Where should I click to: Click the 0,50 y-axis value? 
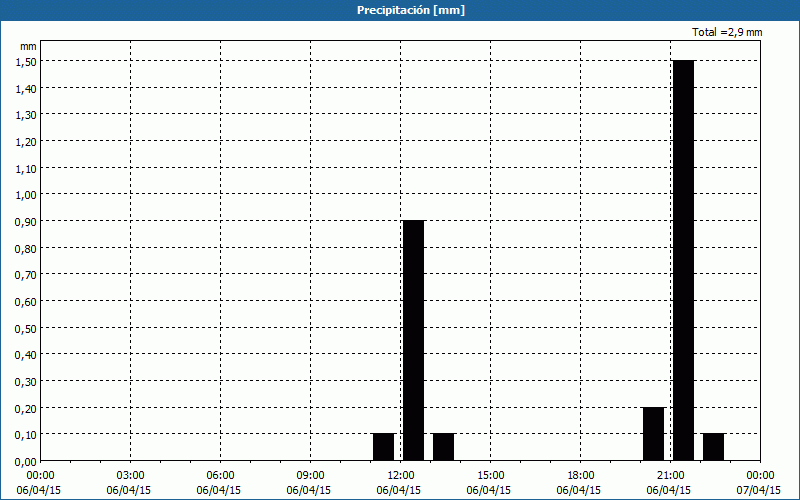pyautogui.click(x=26, y=328)
